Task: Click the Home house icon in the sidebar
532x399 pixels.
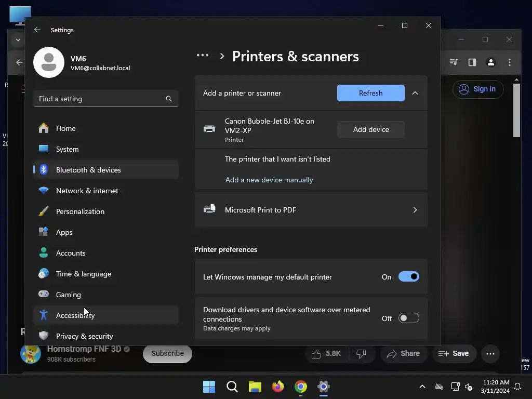Action: 44,128
